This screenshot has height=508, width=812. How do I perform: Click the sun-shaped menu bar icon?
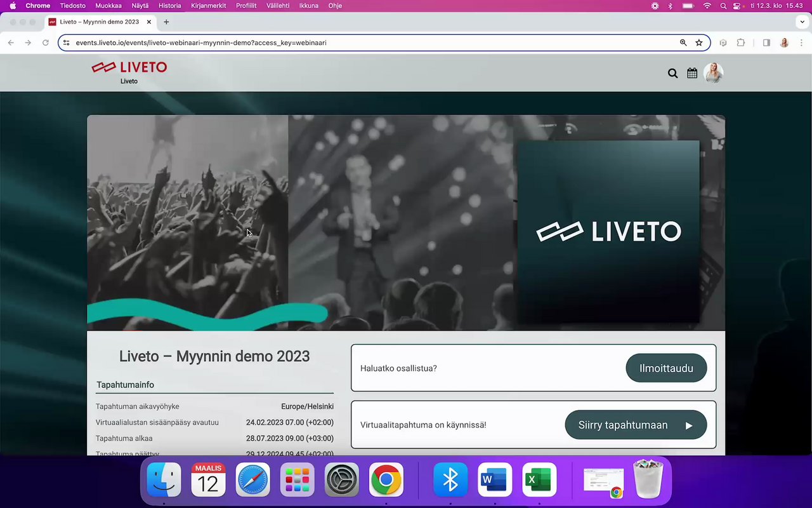pyautogui.click(x=655, y=6)
